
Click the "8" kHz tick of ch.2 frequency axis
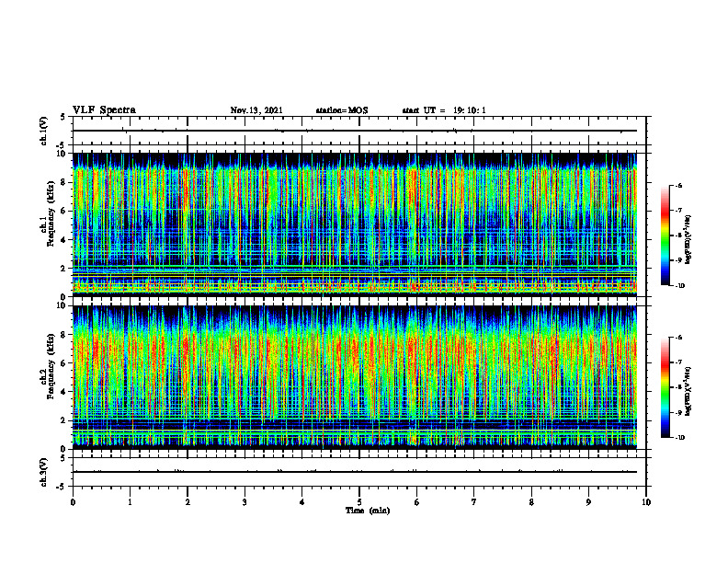click(x=63, y=335)
